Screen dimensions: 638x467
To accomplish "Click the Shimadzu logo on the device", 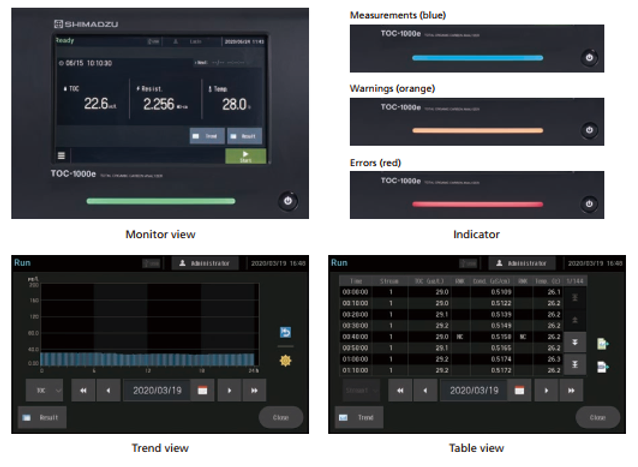I will point(86,24).
